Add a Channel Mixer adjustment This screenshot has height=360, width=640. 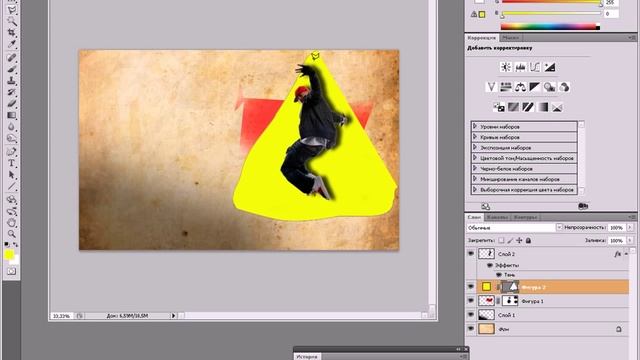(564, 87)
